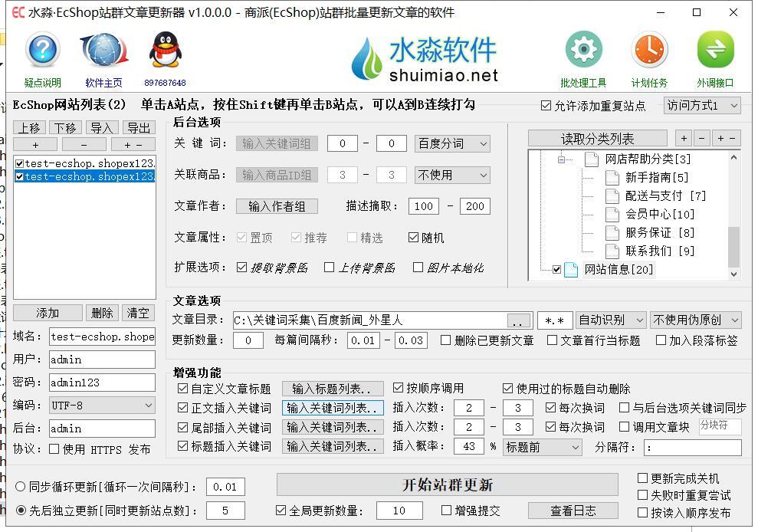Click the 外调接口 green arrows icon
758x532 pixels.
715,48
